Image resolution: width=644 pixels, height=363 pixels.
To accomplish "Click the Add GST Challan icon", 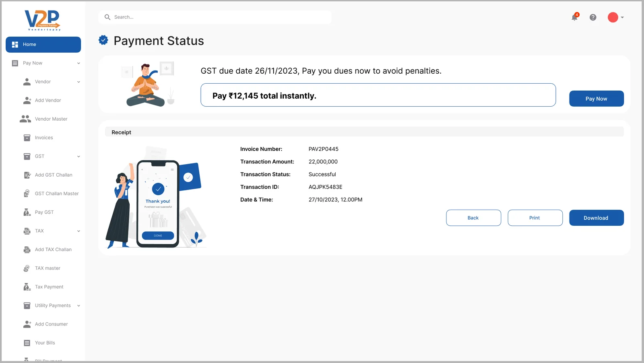I will pos(27,175).
